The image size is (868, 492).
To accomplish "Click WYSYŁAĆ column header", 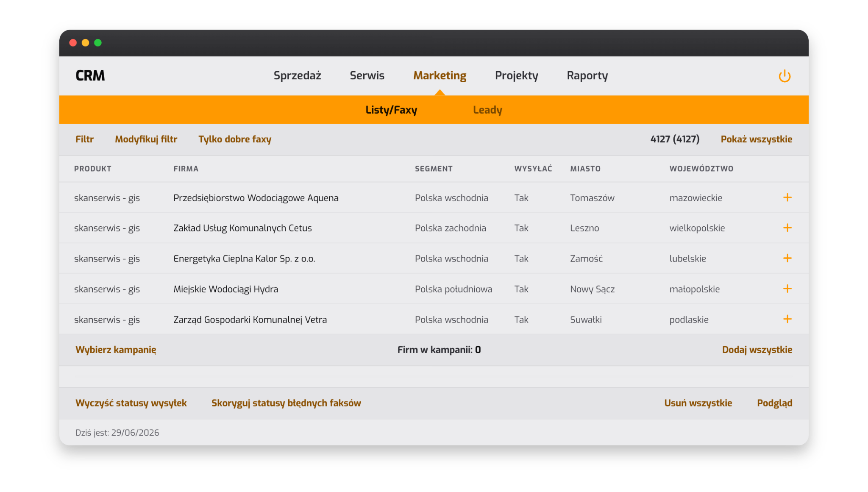I will pos(533,169).
